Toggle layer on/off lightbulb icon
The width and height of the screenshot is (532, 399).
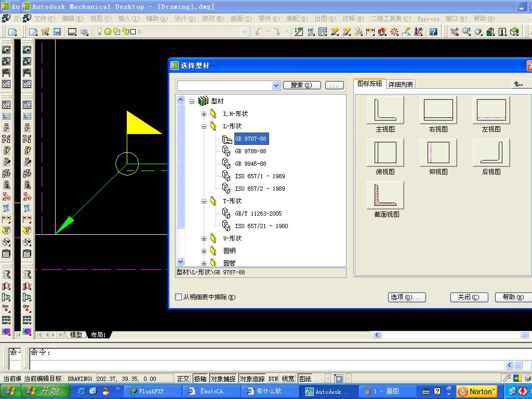click(x=99, y=32)
